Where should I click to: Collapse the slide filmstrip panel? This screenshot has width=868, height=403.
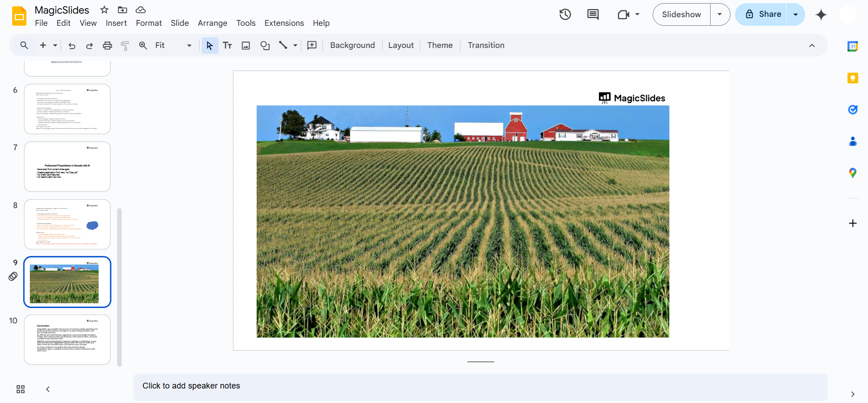click(x=47, y=389)
